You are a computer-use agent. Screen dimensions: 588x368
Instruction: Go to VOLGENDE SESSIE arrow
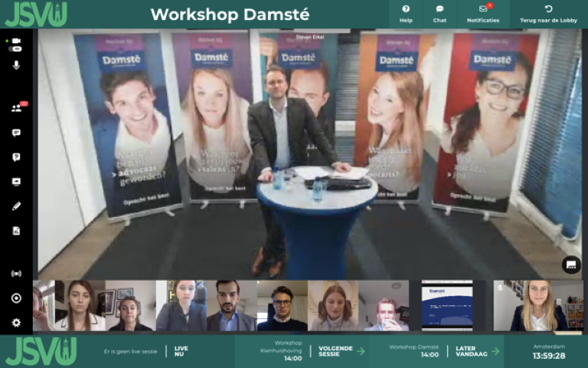coord(361,351)
